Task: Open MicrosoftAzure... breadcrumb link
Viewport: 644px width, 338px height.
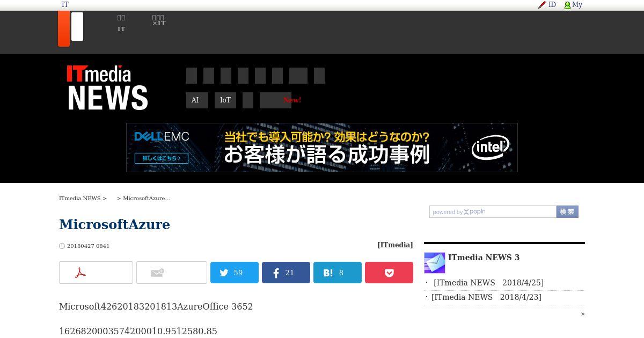Action: coord(147,199)
